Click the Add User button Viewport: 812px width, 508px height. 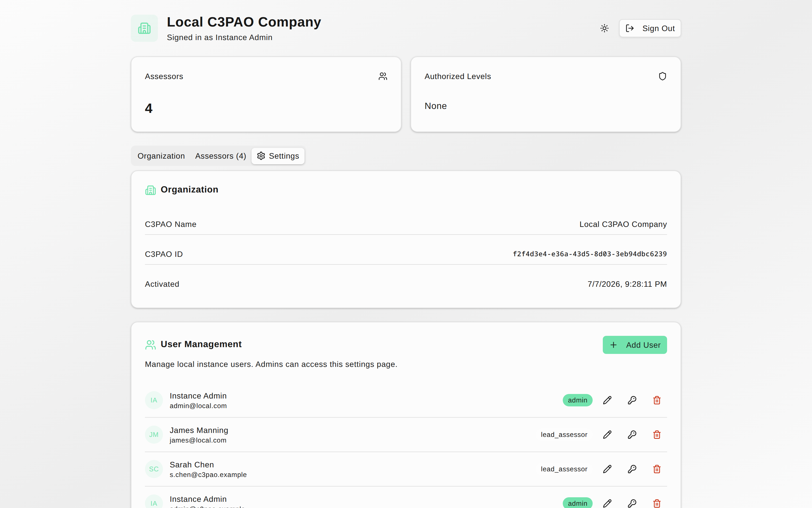click(x=634, y=345)
